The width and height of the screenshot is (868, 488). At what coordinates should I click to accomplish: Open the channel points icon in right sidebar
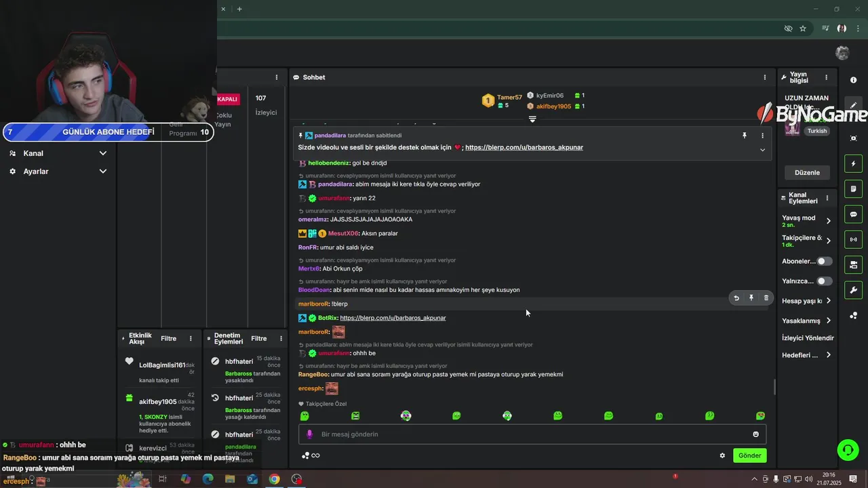(853, 315)
